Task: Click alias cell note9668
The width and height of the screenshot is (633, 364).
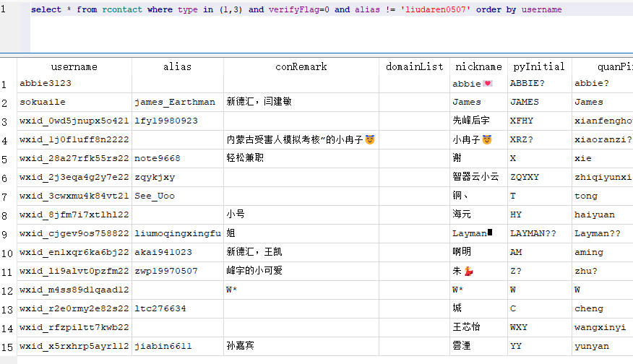Action: 178,158
